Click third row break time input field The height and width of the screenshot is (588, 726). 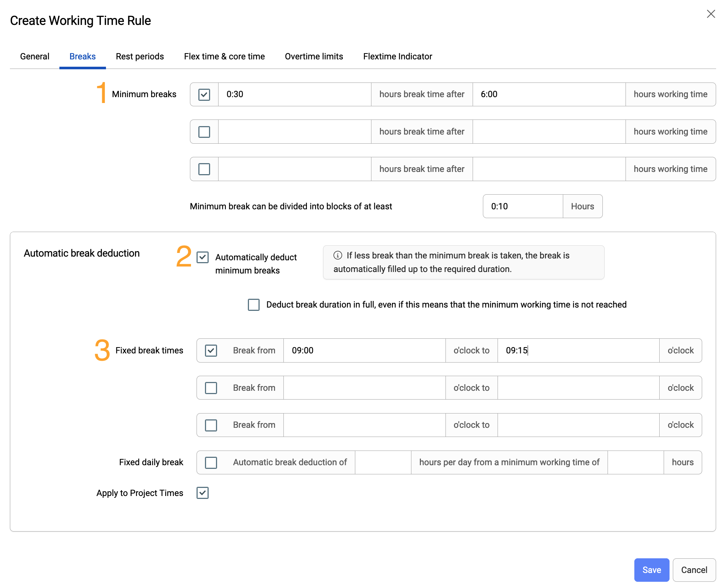(x=295, y=169)
